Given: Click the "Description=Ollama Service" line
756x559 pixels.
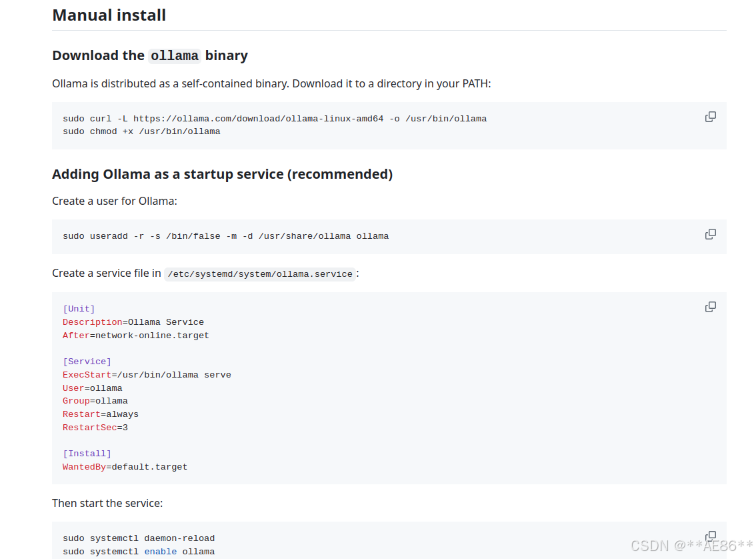Looking at the screenshot, I should pyautogui.click(x=133, y=322).
